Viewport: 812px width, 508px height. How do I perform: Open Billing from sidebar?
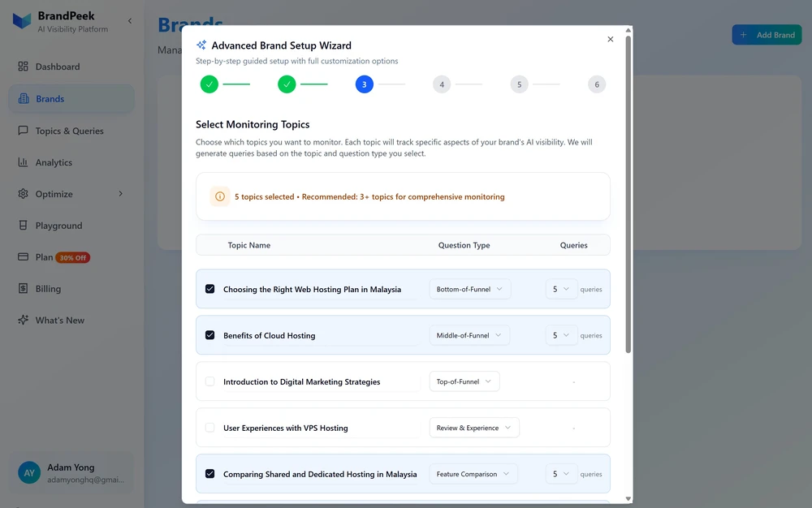[x=71, y=288]
